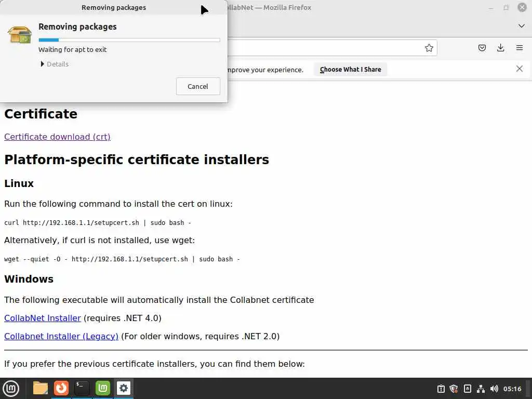The height and width of the screenshot is (399, 532).
Task: Open the volume control tray icon
Action: [494, 389]
